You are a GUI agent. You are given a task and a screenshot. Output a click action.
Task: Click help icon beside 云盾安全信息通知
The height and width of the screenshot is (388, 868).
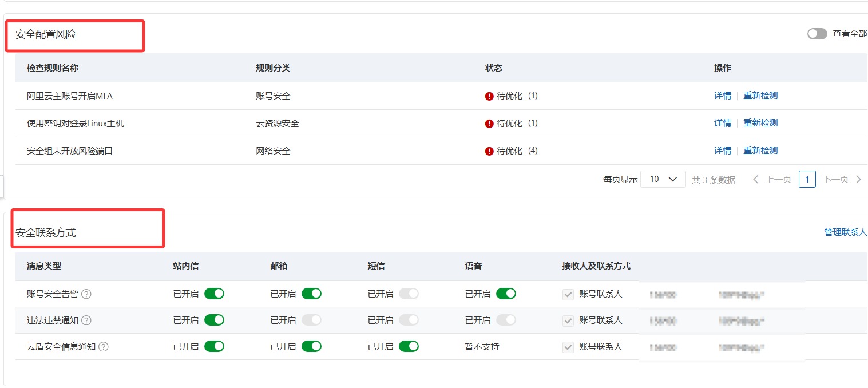click(104, 347)
